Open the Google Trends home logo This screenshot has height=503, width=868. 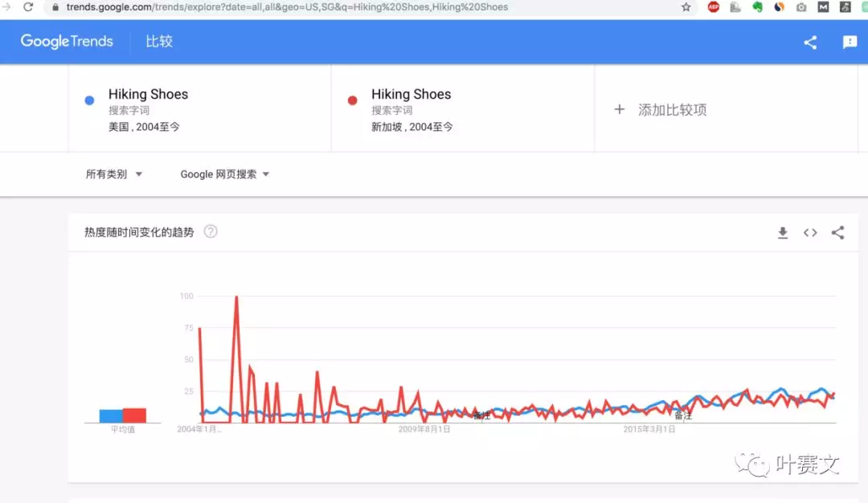click(x=67, y=42)
